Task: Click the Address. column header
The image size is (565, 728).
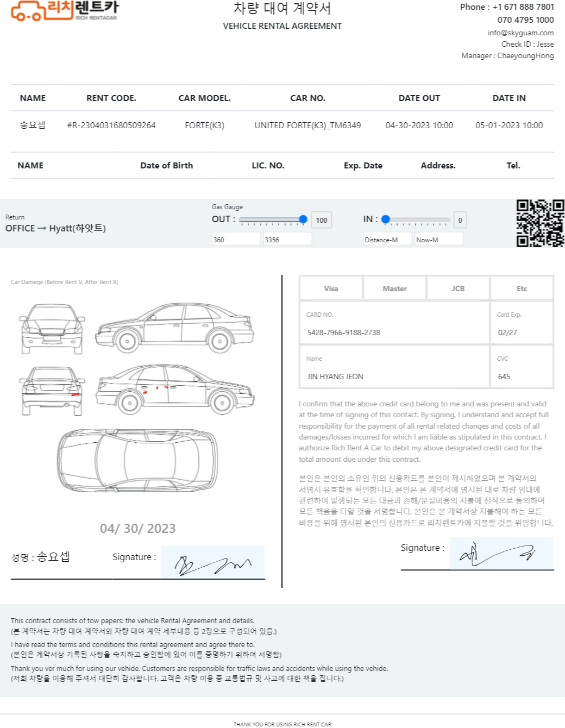Action: 438,166
